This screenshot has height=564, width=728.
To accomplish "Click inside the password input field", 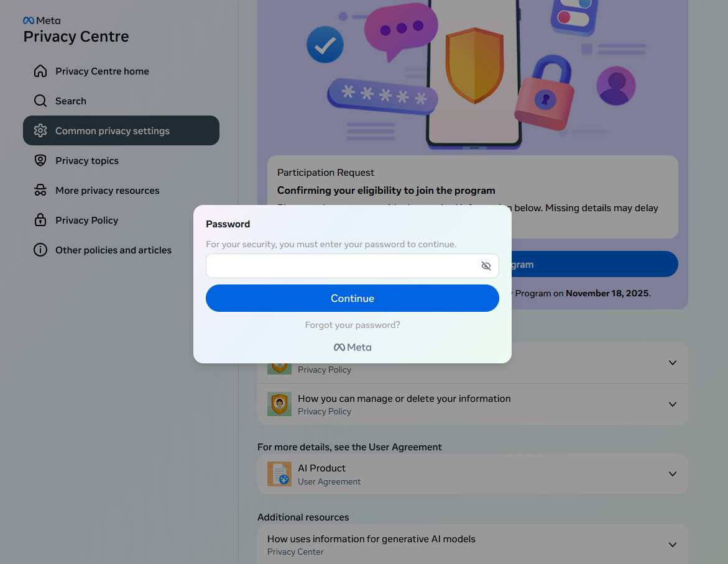I will pos(341,266).
